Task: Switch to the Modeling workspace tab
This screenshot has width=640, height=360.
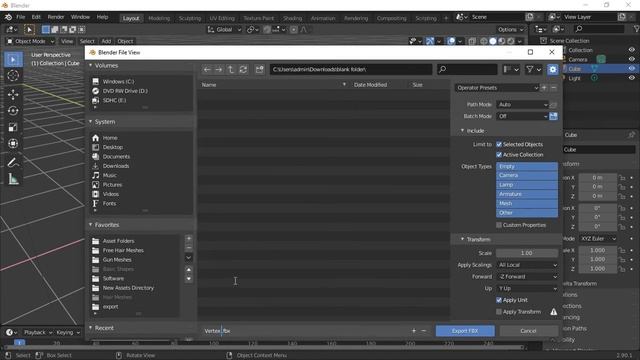Action: coord(159,18)
